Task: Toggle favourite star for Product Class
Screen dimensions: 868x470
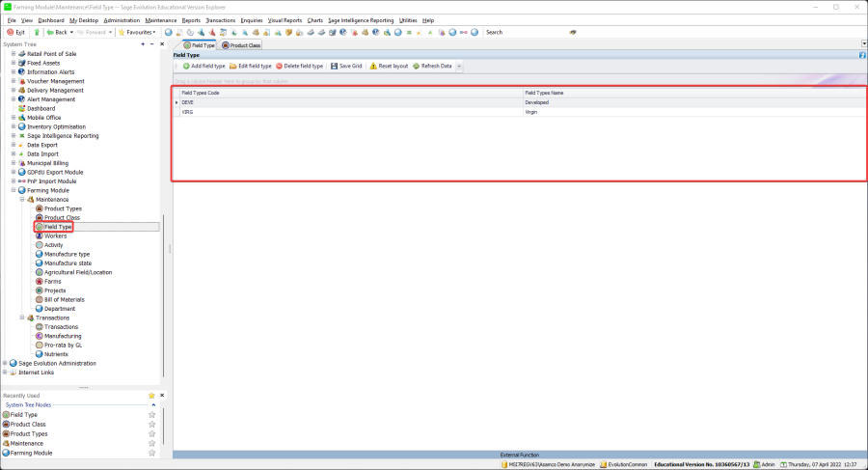Action: click(151, 425)
